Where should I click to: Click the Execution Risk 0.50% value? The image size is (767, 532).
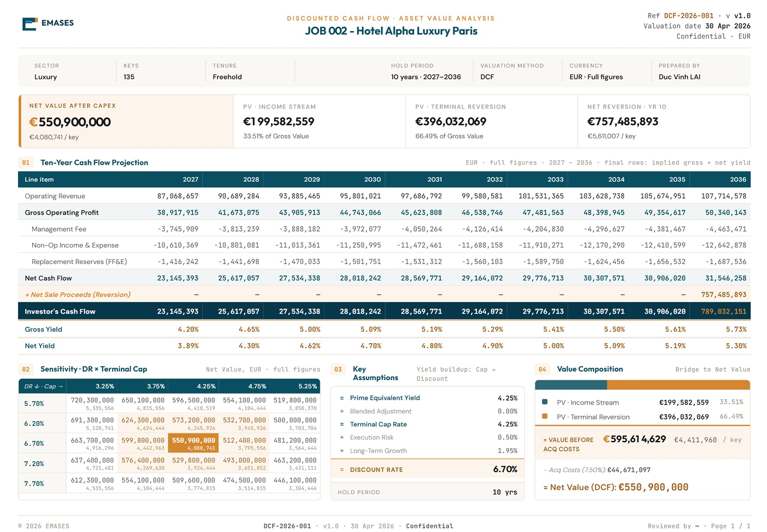tap(507, 438)
